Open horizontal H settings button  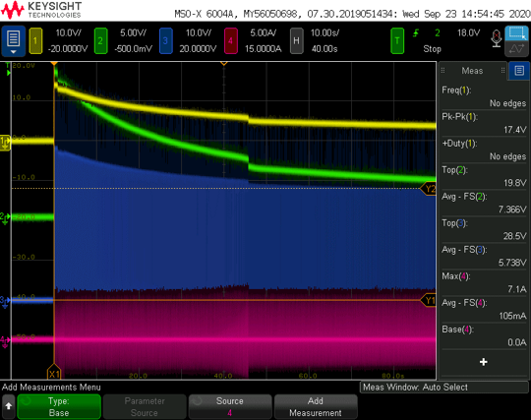(x=296, y=41)
